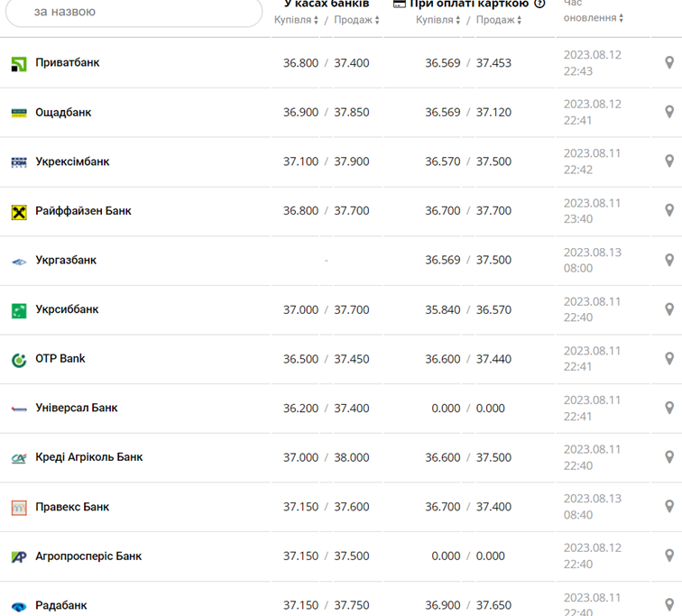Show Ukrgasbank branches via map pin
The image size is (682, 616).
click(x=669, y=260)
